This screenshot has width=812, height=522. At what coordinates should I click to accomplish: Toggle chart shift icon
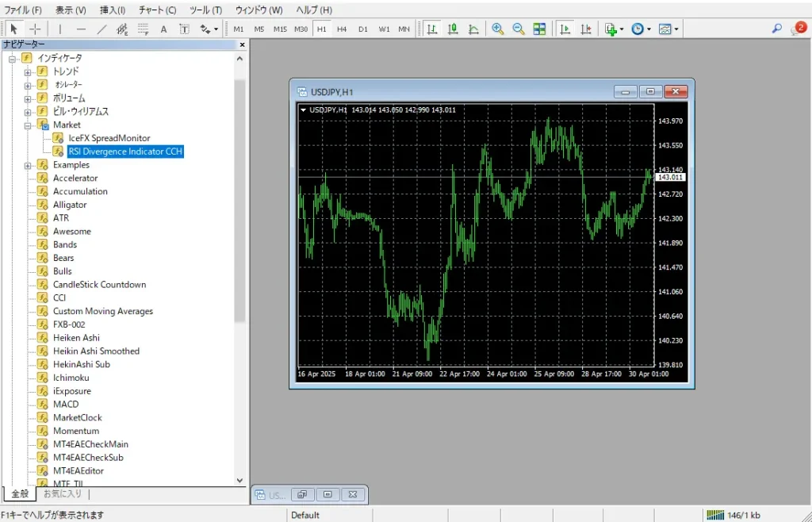[586, 29]
